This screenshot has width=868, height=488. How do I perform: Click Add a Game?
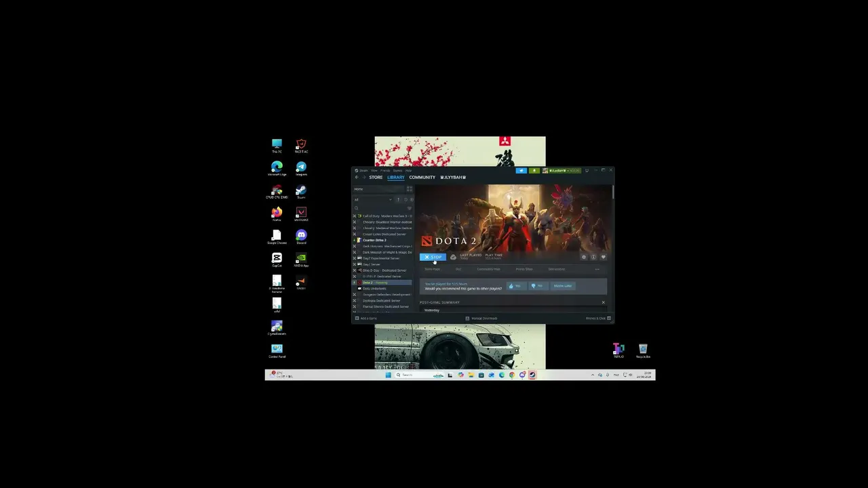click(366, 318)
